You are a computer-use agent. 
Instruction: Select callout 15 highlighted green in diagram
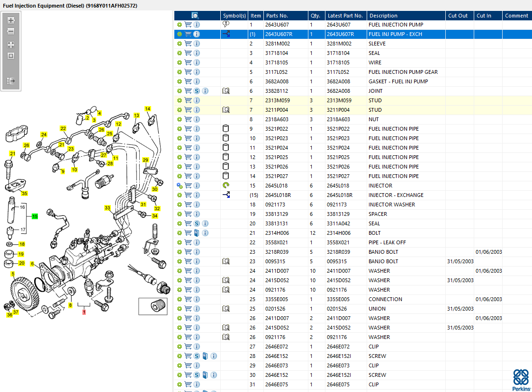click(35, 216)
